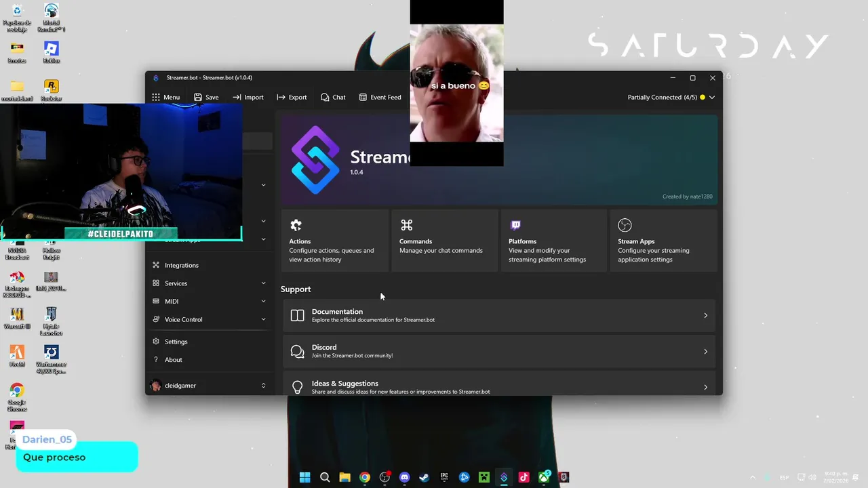This screenshot has width=868, height=488.
Task: Open Steam from the taskbar
Action: [425, 477]
